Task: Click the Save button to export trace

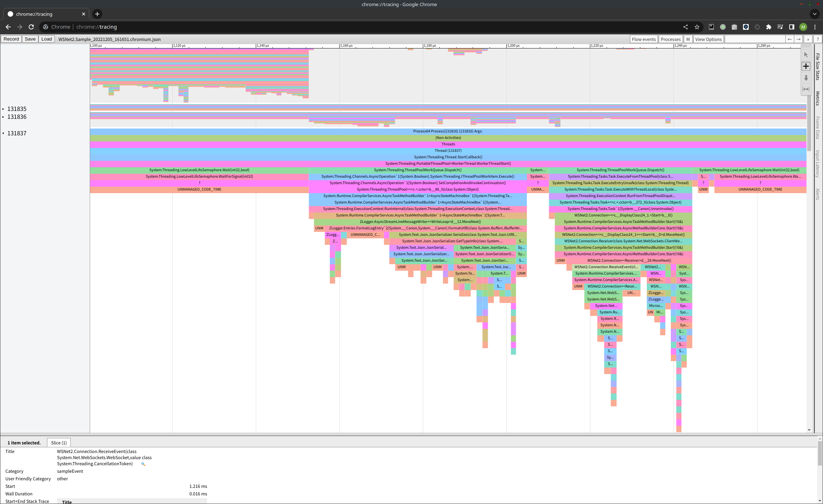Action: 30,39
